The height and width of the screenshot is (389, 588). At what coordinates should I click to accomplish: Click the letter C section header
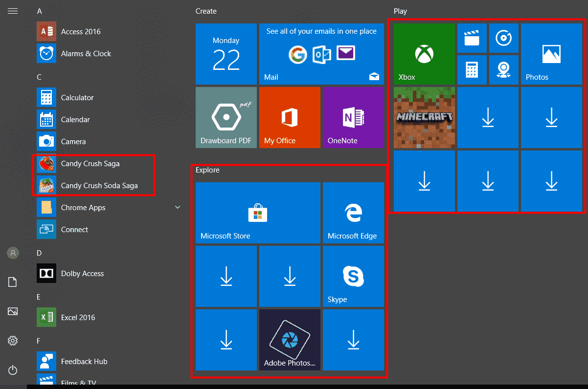pos(39,77)
